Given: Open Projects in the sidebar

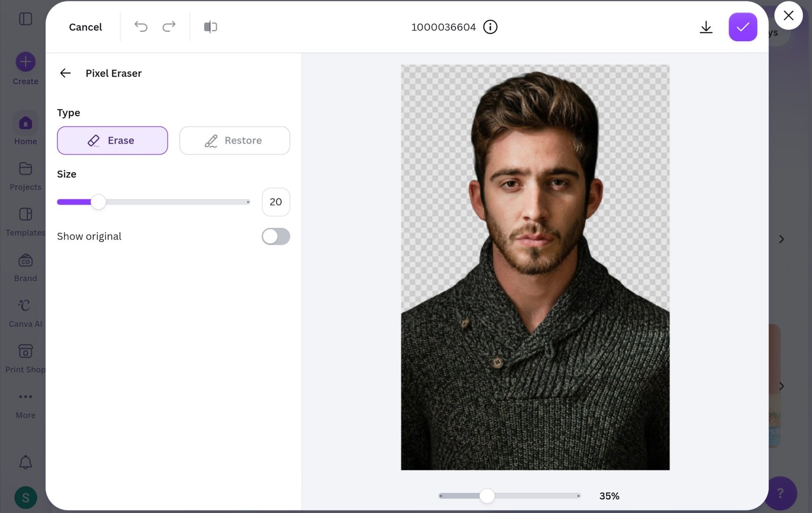Looking at the screenshot, I should coord(25,176).
